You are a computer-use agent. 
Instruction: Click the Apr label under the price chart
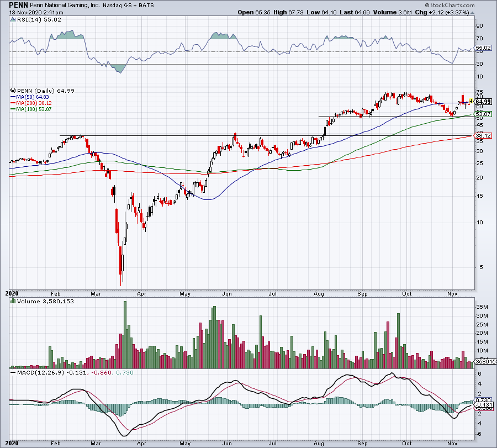[x=141, y=293]
